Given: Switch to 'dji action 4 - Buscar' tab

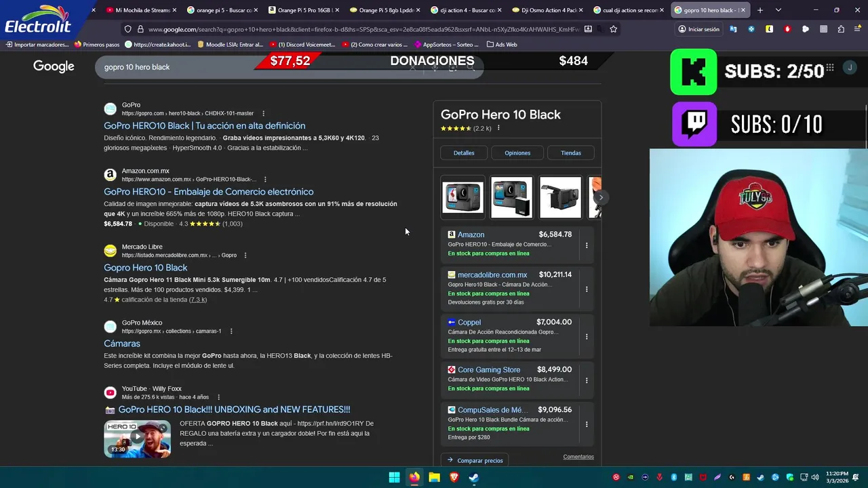Looking at the screenshot, I should pos(467,10).
